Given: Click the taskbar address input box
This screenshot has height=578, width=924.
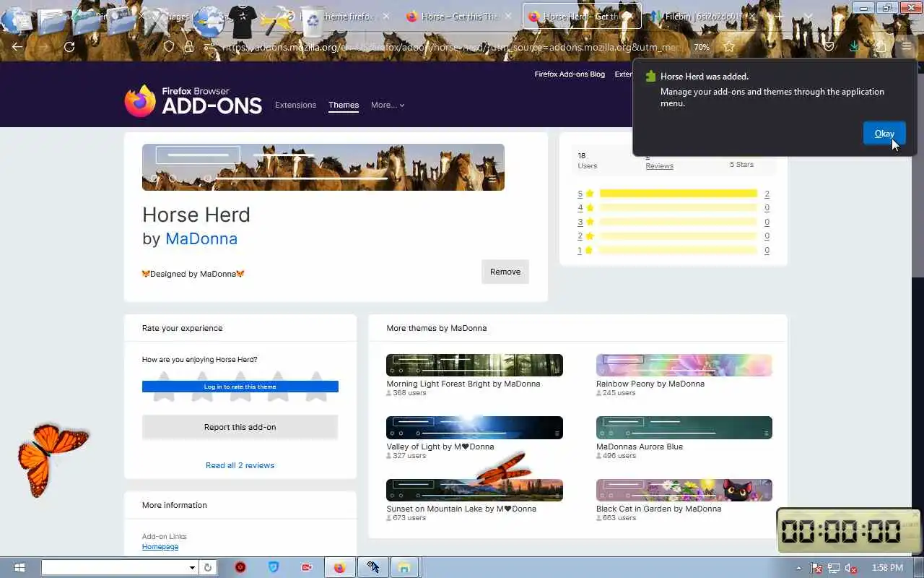Looking at the screenshot, I should coord(114,568).
